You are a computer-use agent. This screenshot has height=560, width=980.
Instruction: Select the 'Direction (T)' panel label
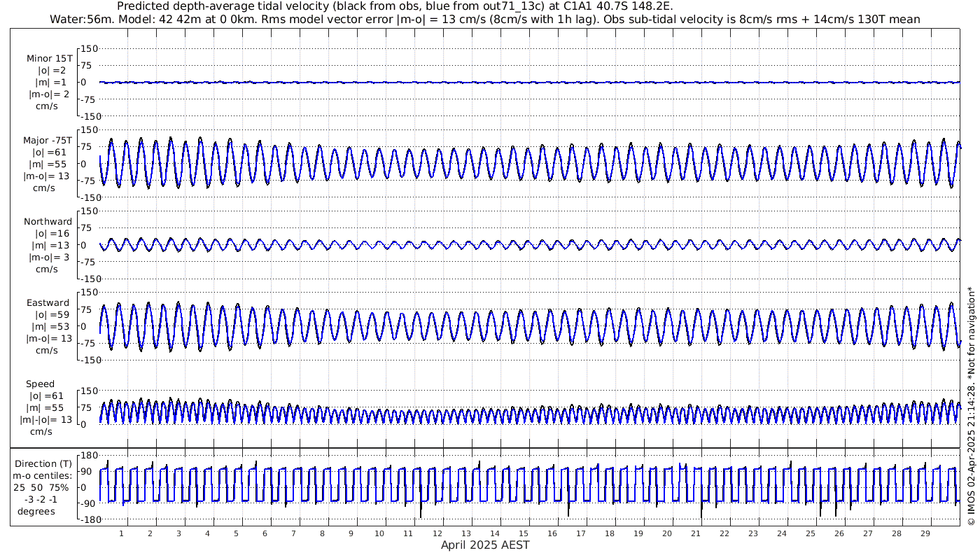pyautogui.click(x=43, y=463)
